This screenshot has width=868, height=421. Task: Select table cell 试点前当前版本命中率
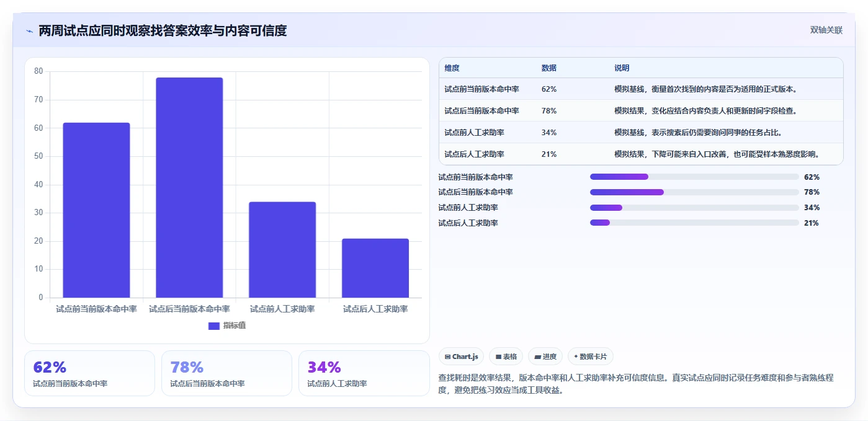(x=481, y=89)
